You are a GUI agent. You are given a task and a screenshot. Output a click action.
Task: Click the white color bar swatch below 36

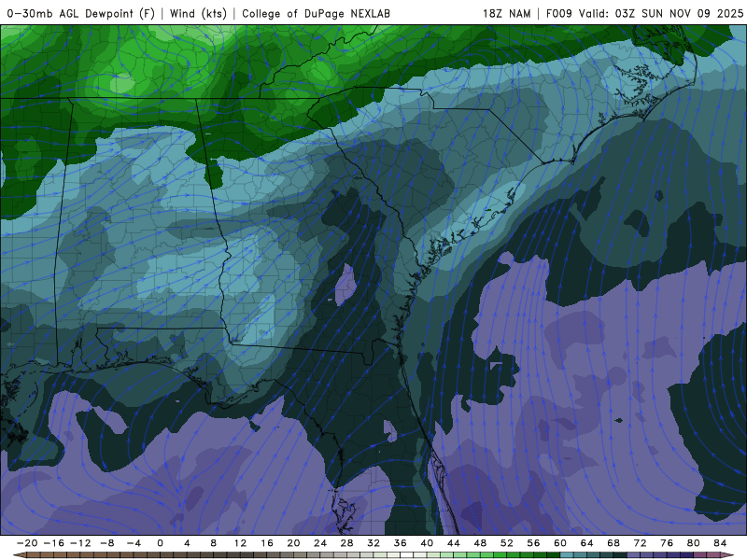[x=407, y=555]
